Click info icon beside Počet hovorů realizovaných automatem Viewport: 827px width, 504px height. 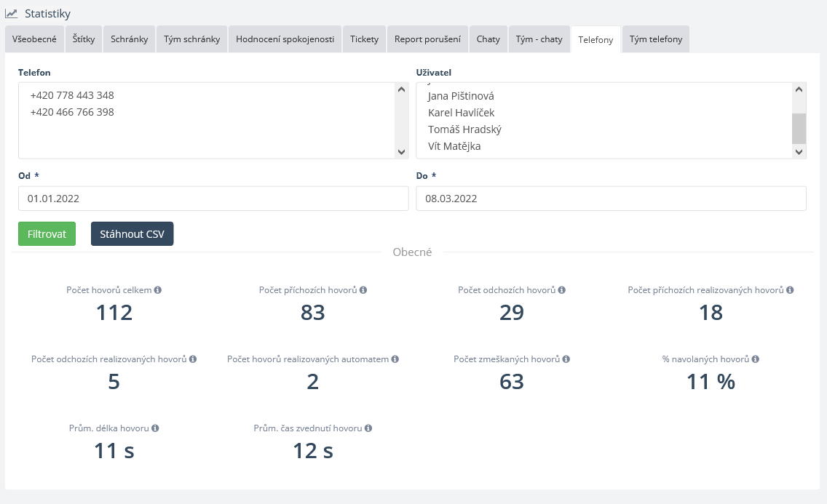(x=395, y=359)
